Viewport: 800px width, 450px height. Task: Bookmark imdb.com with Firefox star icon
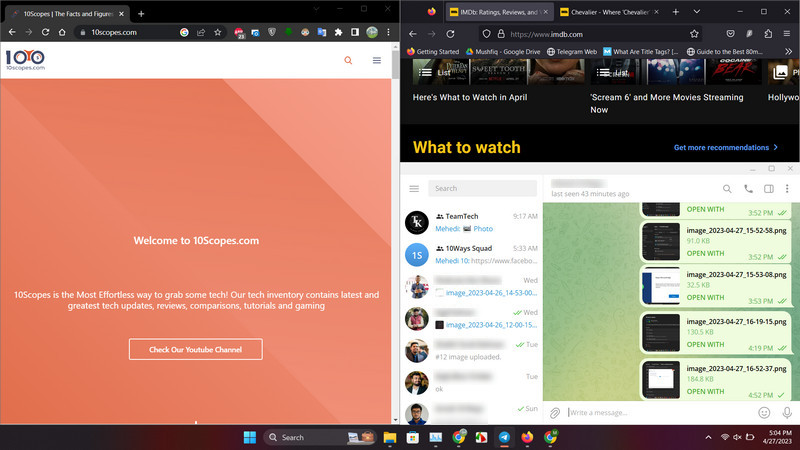(x=694, y=34)
